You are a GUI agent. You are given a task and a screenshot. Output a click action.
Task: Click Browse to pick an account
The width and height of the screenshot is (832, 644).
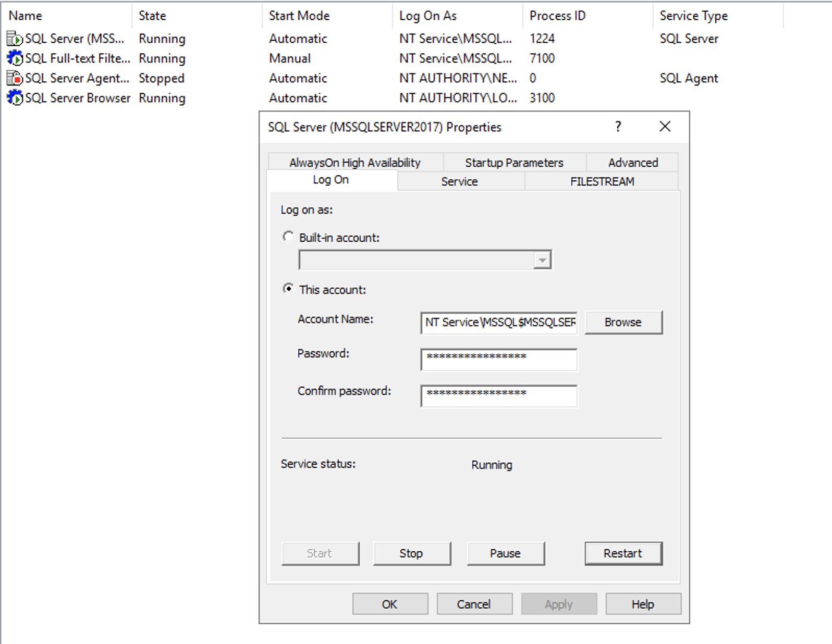[x=623, y=323]
